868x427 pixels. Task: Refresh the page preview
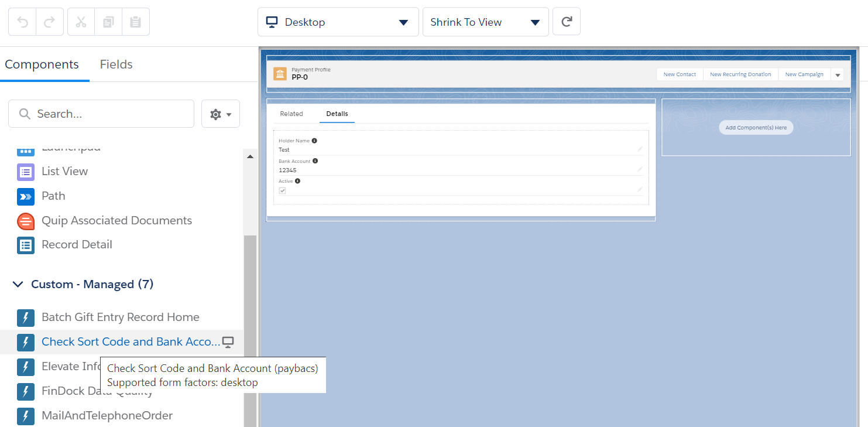(566, 22)
